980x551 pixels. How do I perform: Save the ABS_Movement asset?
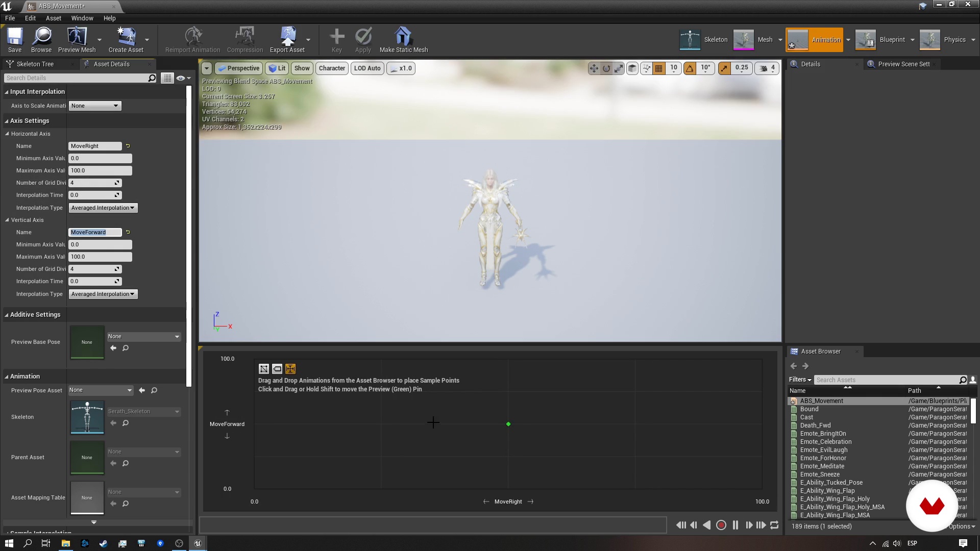coord(15,40)
